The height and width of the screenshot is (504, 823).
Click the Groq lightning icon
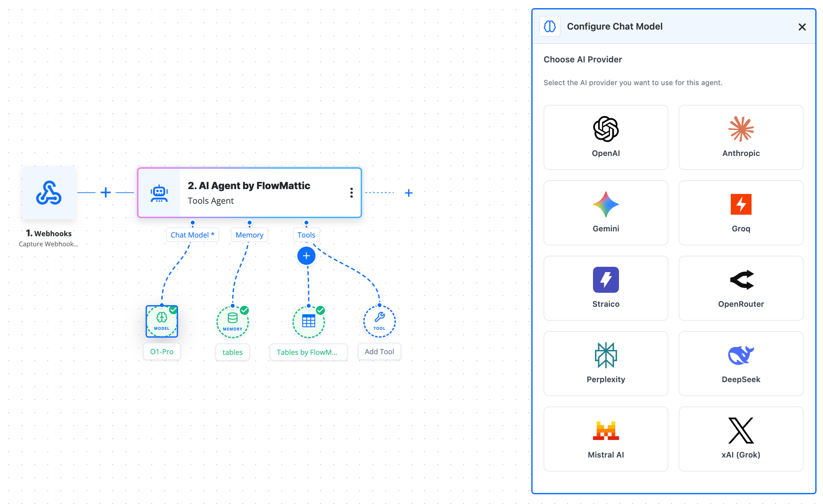click(741, 205)
